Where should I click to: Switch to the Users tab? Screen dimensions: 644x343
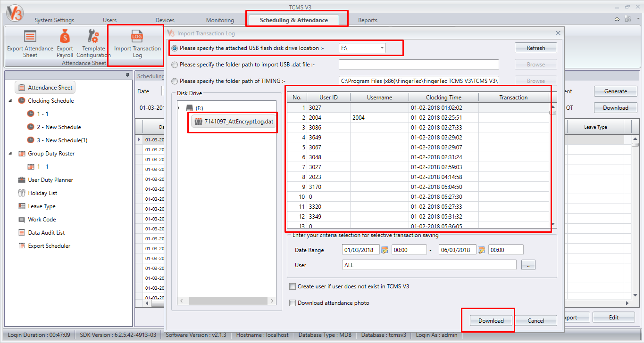pos(109,20)
